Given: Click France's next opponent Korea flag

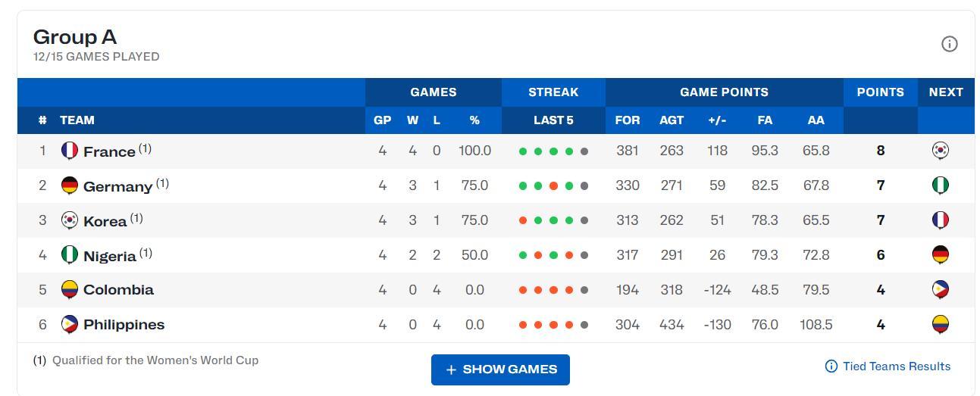Looking at the screenshot, I should point(940,151).
